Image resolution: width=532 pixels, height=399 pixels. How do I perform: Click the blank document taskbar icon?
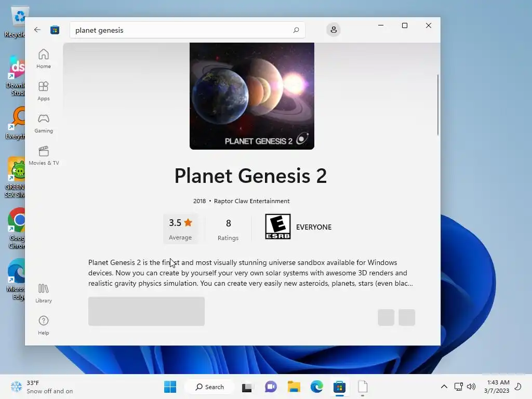tap(362, 387)
